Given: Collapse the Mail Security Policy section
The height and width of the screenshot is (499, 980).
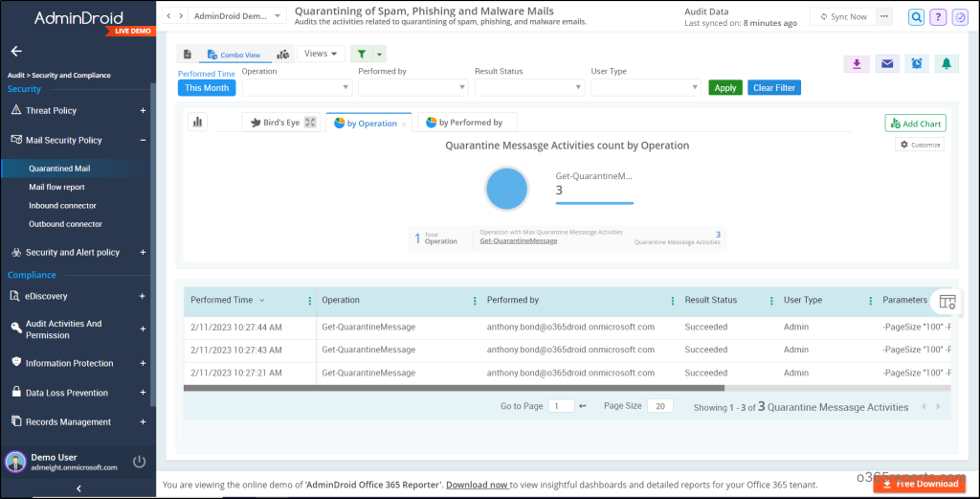Looking at the screenshot, I should point(143,140).
